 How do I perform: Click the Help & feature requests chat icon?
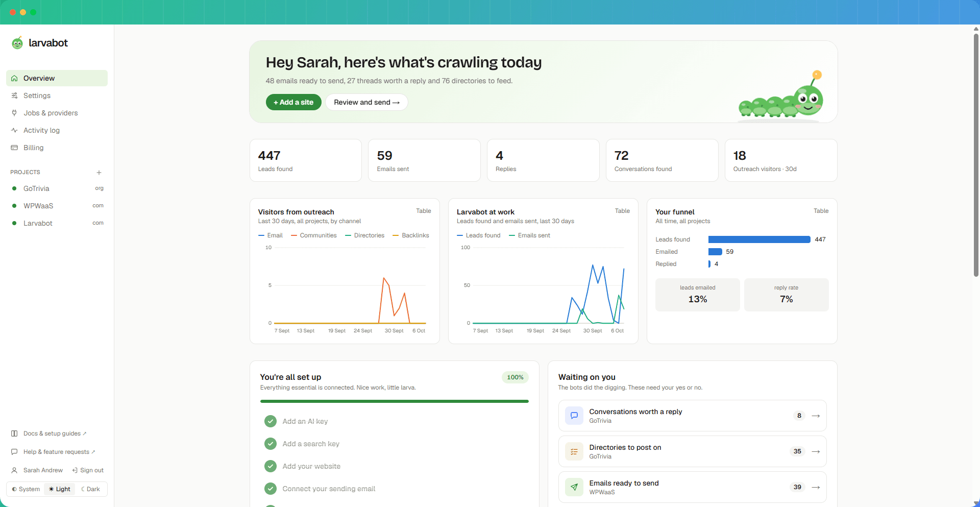pos(14,452)
